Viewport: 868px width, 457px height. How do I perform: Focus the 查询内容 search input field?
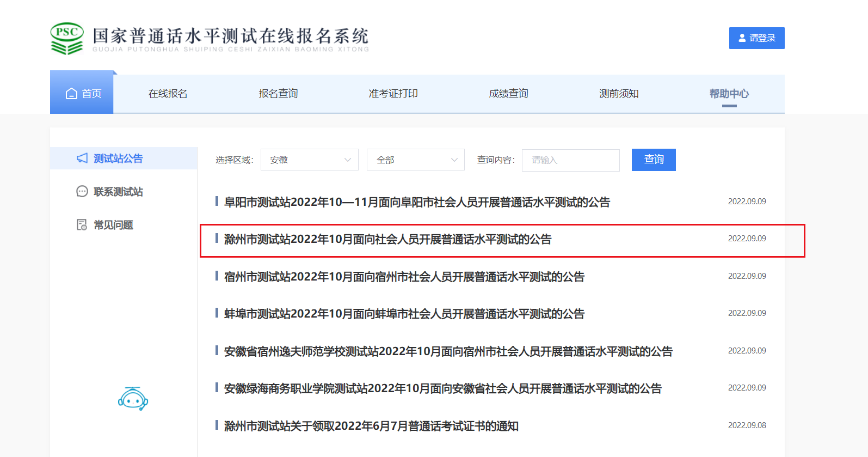pyautogui.click(x=570, y=160)
